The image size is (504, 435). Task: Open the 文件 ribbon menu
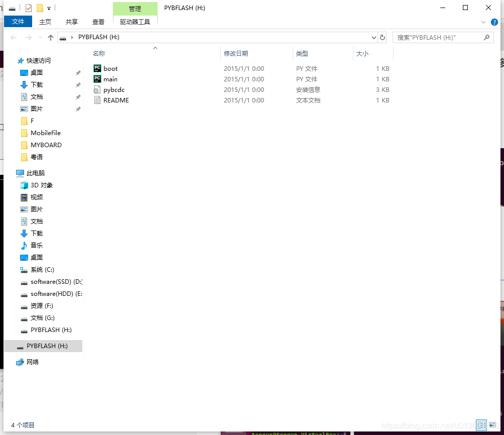pyautogui.click(x=18, y=22)
